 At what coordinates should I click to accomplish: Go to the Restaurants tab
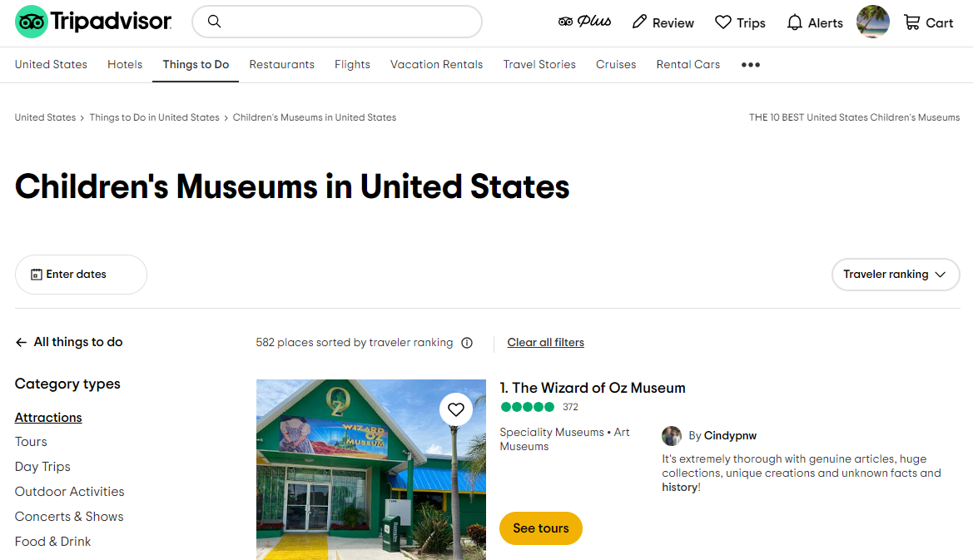click(282, 65)
